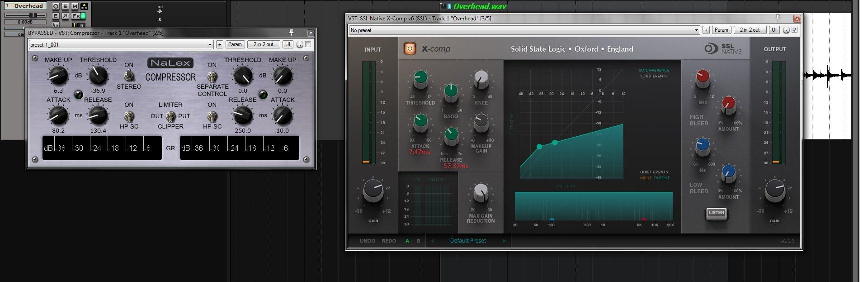Open the Overhead track envelope button
This screenshot has width=868, height=282.
pyautogui.click(x=56, y=16)
